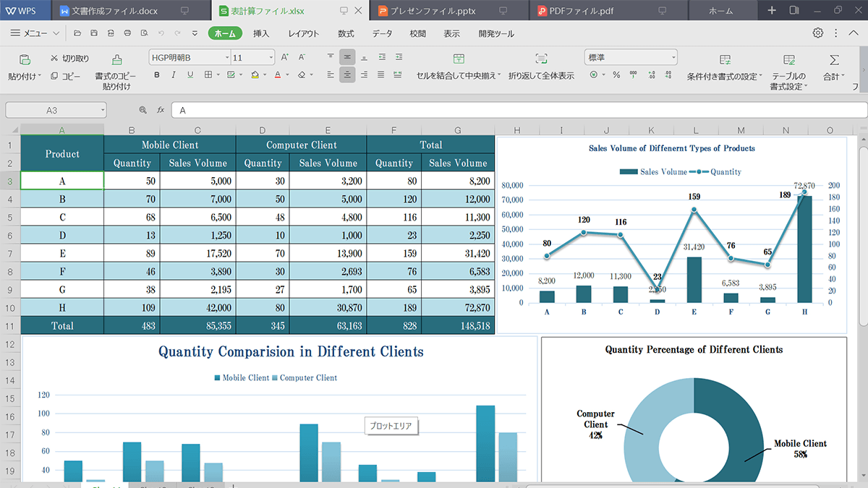Click the increase font size icon
Image resolution: width=868 pixels, height=488 pixels.
point(284,57)
